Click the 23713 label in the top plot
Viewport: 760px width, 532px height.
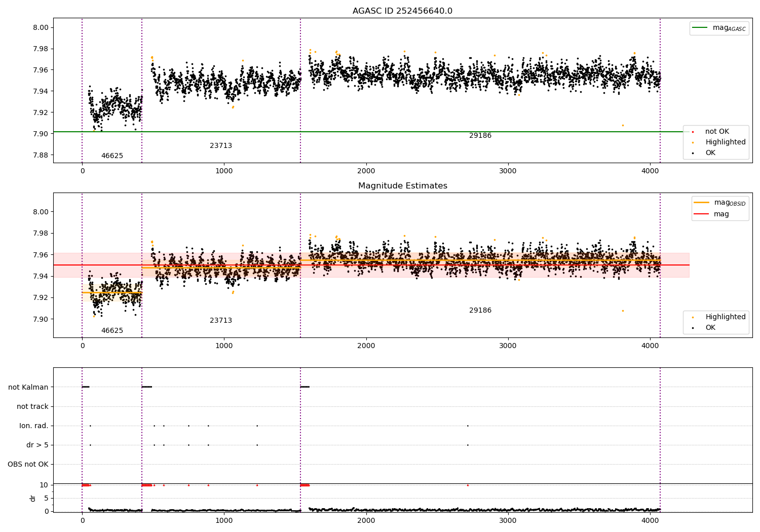[221, 146]
